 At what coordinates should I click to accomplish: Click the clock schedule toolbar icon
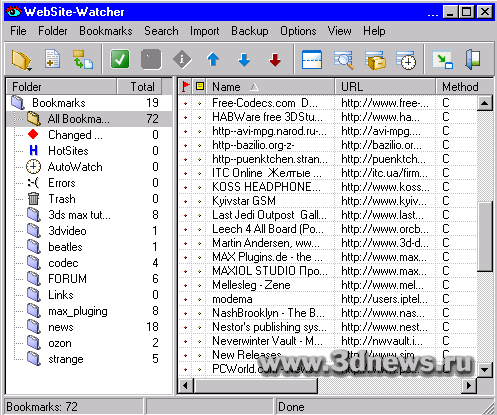pyautogui.click(x=406, y=60)
